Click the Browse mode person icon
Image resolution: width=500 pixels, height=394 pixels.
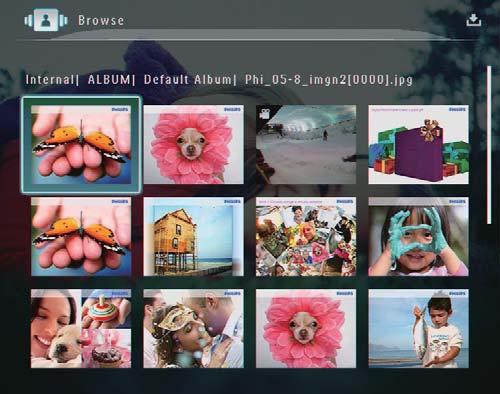tap(46, 20)
